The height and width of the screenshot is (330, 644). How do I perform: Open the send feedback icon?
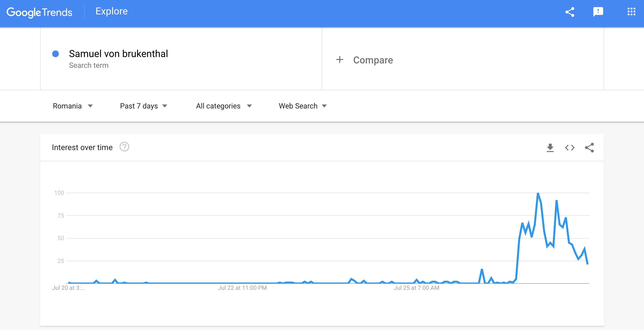click(598, 12)
